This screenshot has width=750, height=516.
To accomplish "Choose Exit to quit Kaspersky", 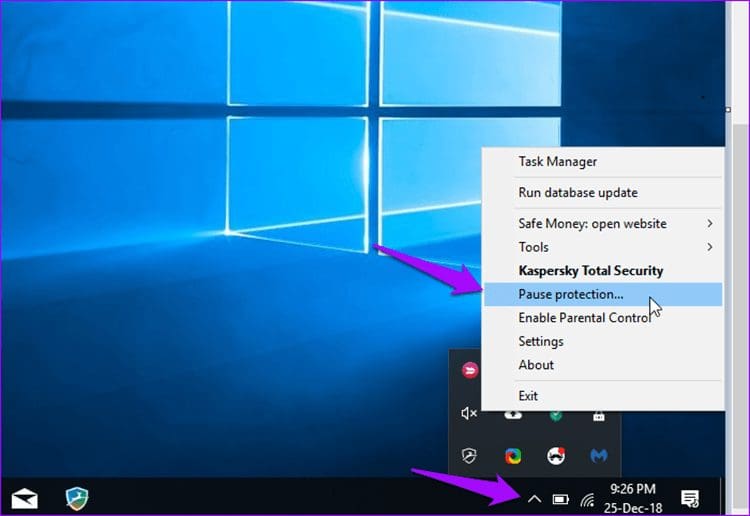I will pyautogui.click(x=603, y=395).
